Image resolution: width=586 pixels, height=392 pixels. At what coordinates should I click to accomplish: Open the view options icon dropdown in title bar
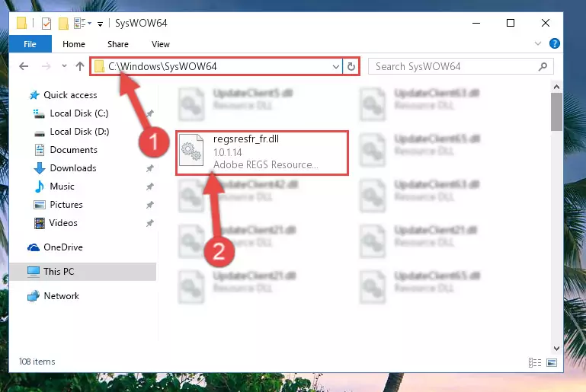[82, 24]
